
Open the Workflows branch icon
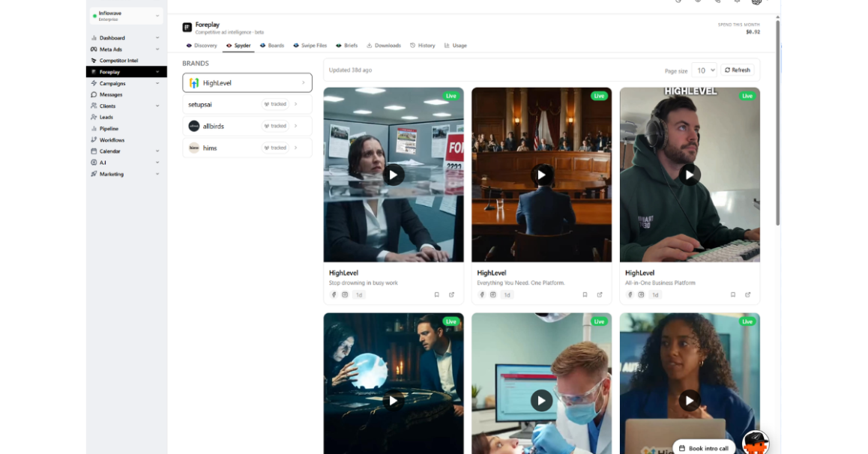tap(94, 140)
